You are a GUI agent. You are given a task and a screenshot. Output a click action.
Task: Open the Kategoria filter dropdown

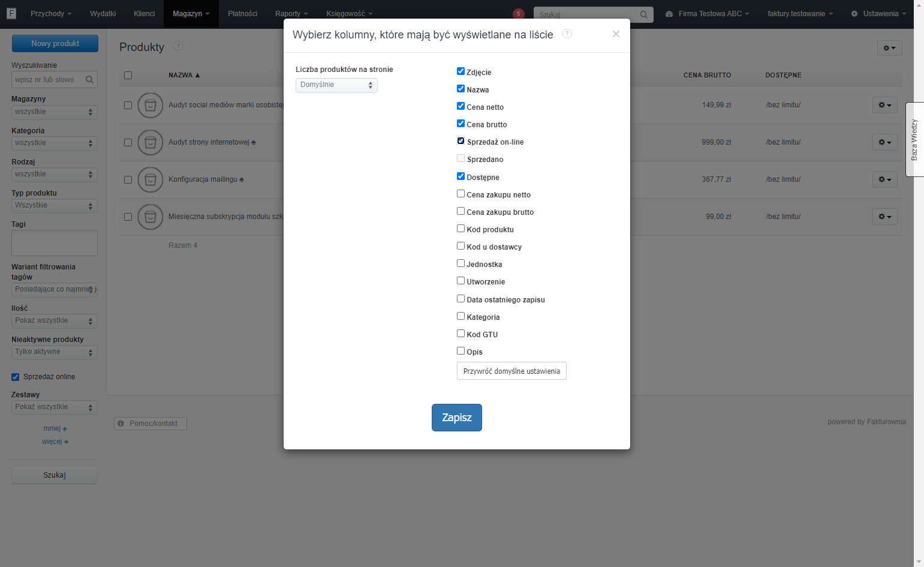[x=55, y=143]
